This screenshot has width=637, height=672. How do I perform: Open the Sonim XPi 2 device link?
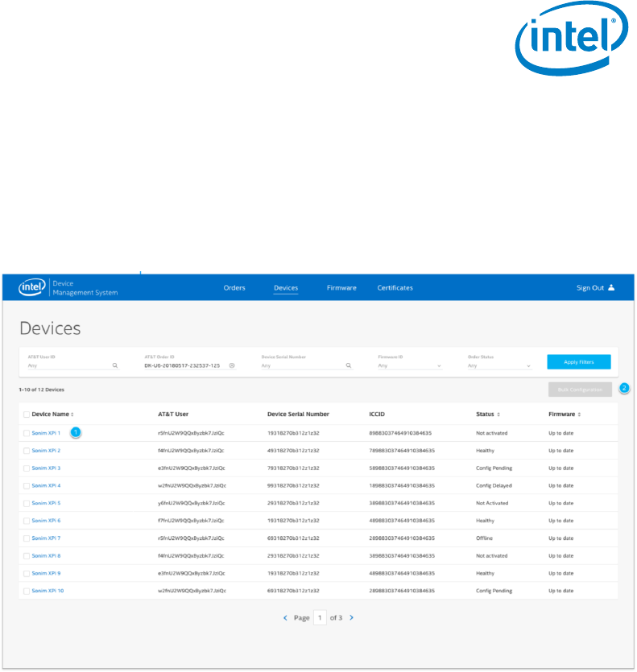(46, 451)
